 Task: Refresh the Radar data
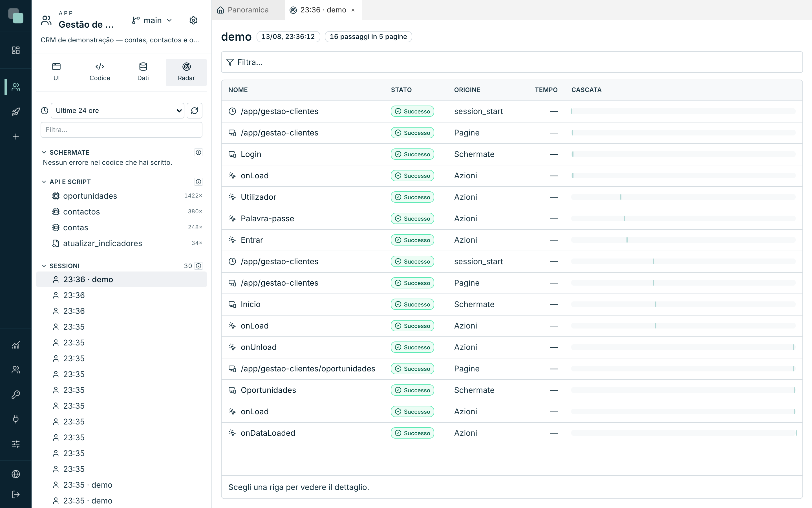pyautogui.click(x=195, y=111)
